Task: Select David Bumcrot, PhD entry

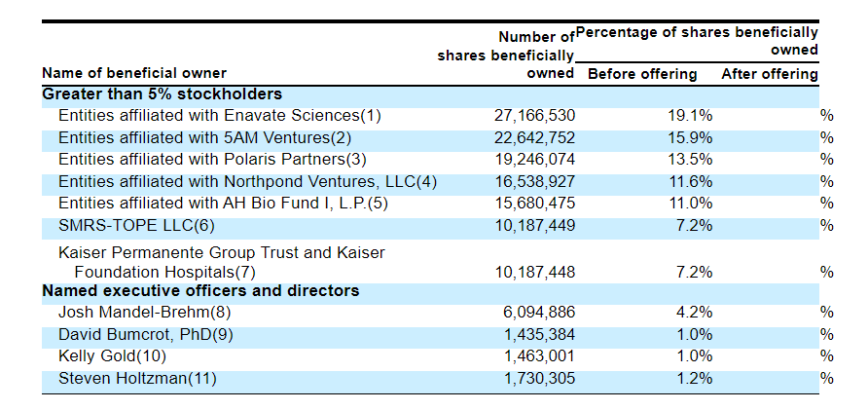Action: [146, 334]
